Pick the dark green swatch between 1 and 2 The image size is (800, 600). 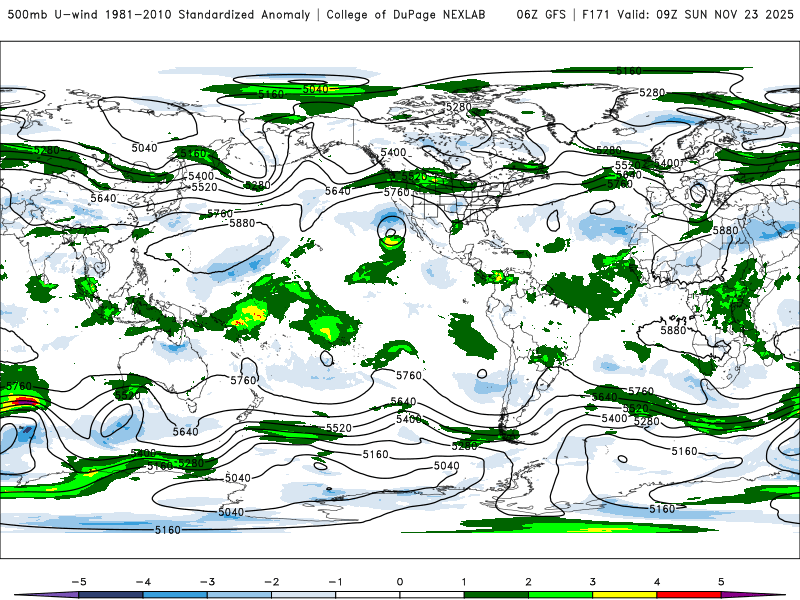(496, 595)
